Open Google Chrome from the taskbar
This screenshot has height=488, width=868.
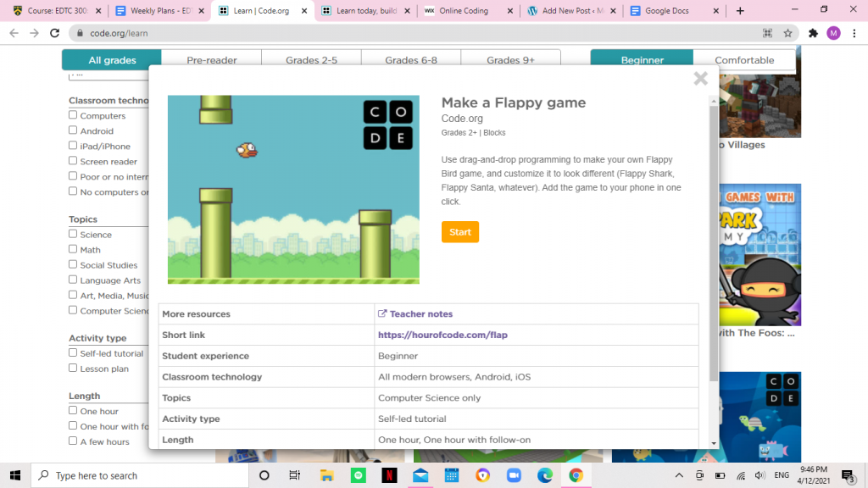click(576, 475)
